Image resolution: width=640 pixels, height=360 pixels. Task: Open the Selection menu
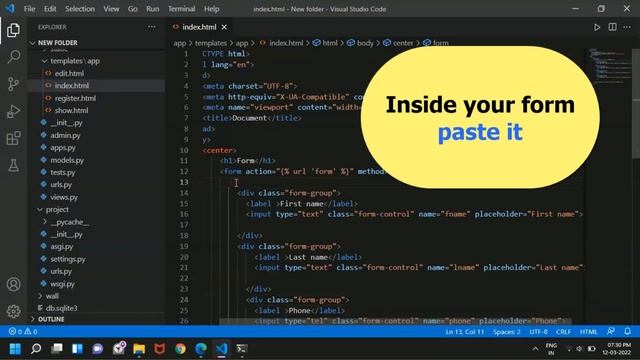coord(80,9)
